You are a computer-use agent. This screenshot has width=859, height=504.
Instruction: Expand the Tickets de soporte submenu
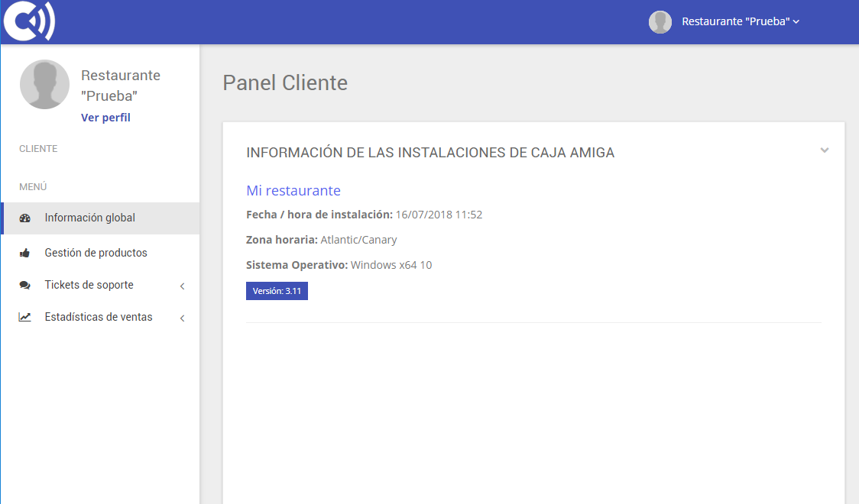[183, 285]
